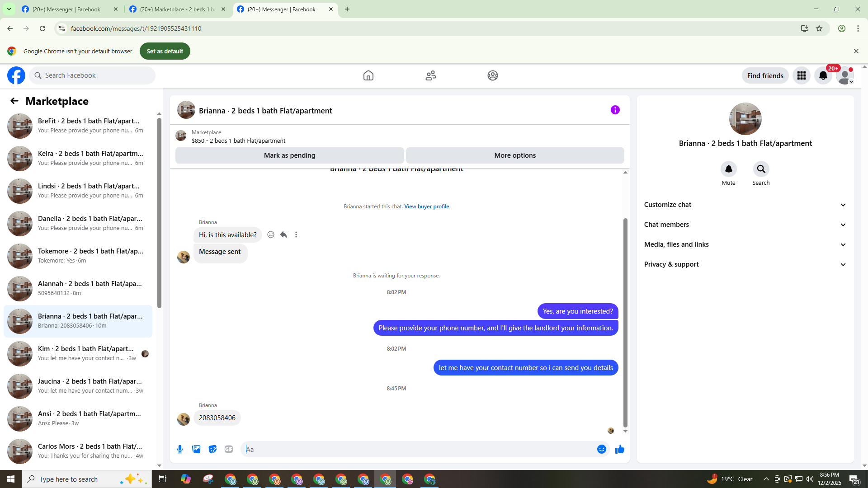This screenshot has width=868, height=488.
Task: Click Mark as pending button
Action: [x=289, y=155]
